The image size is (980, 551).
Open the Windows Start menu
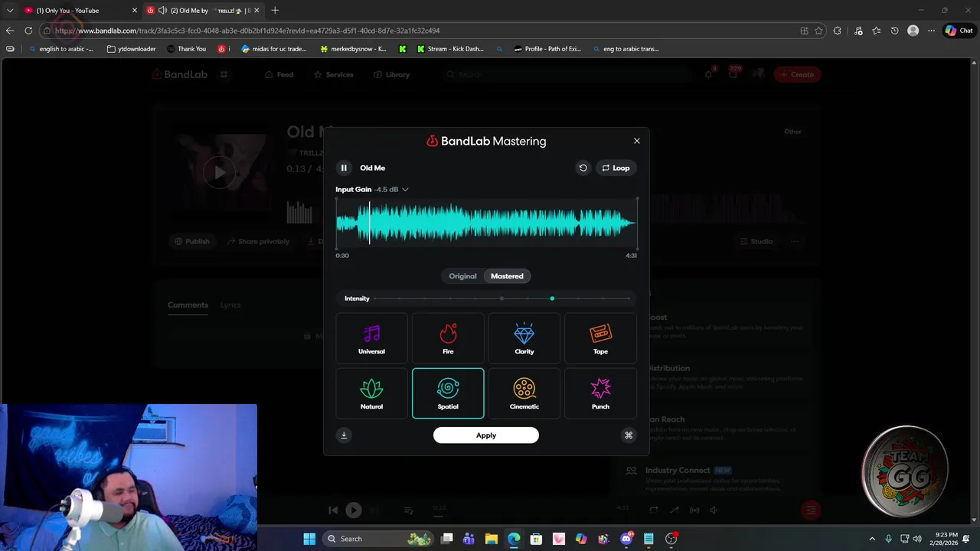pyautogui.click(x=309, y=539)
